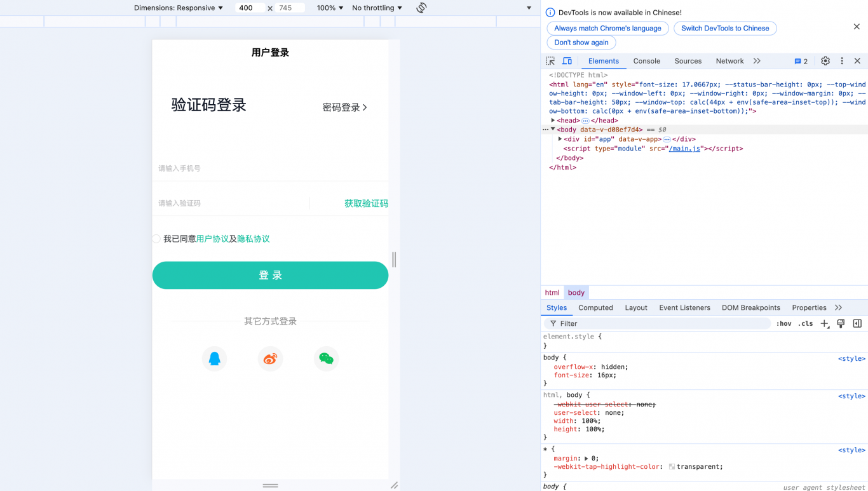Open the first body rule <style> source link
This screenshot has height=491, width=868.
851,359
